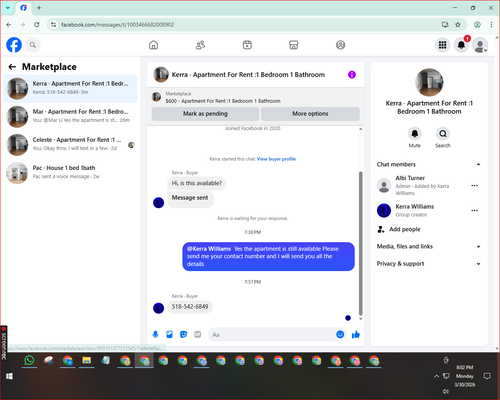
Task: Focus the Aa message input field
Action: coord(272,334)
